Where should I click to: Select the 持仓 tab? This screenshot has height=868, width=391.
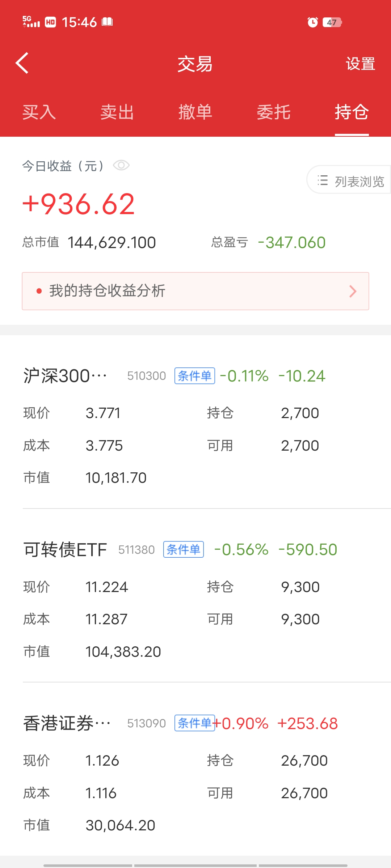[x=352, y=112]
